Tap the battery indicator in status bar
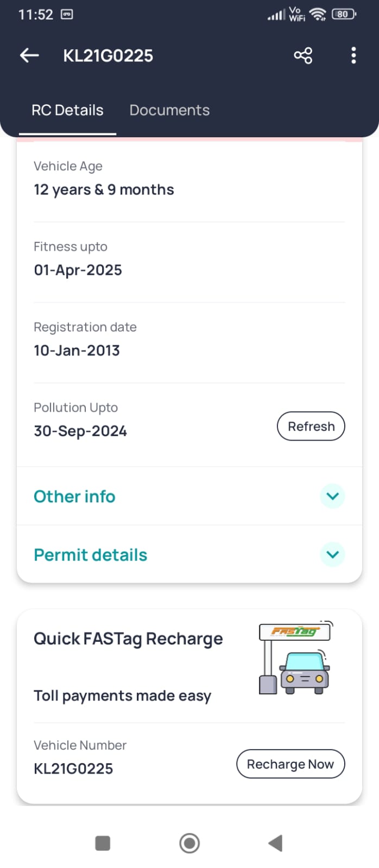Screen dimensions: 379x868 click(x=343, y=14)
